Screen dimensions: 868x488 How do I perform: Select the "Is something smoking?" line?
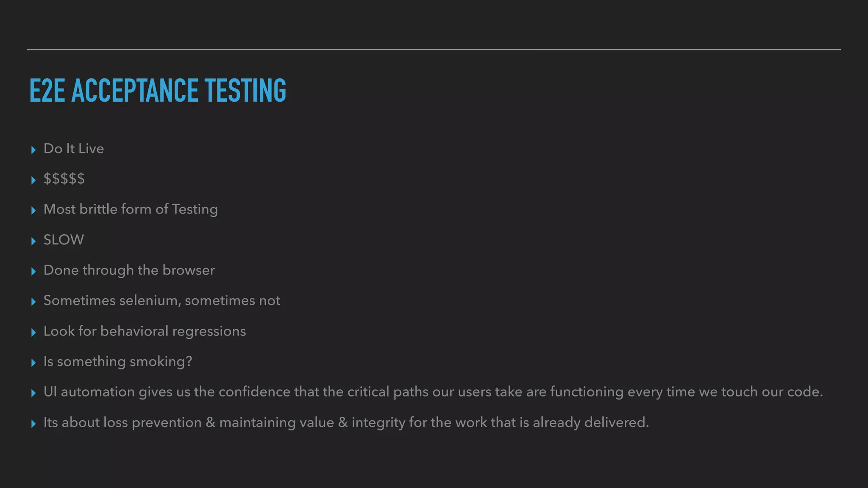click(118, 361)
